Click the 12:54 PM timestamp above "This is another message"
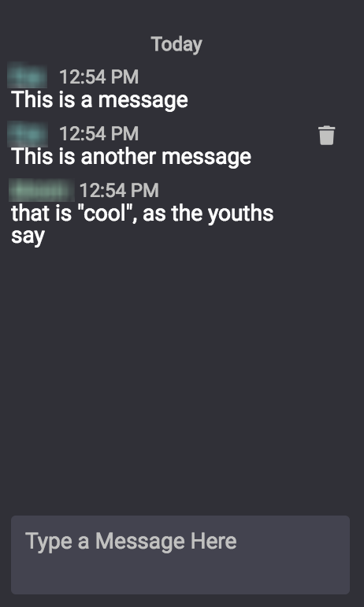 click(x=98, y=134)
